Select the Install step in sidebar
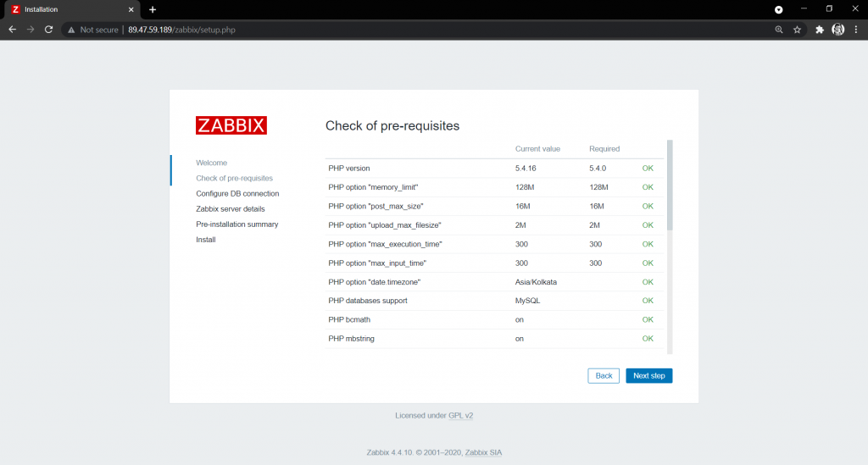This screenshot has width=868, height=465. point(206,240)
